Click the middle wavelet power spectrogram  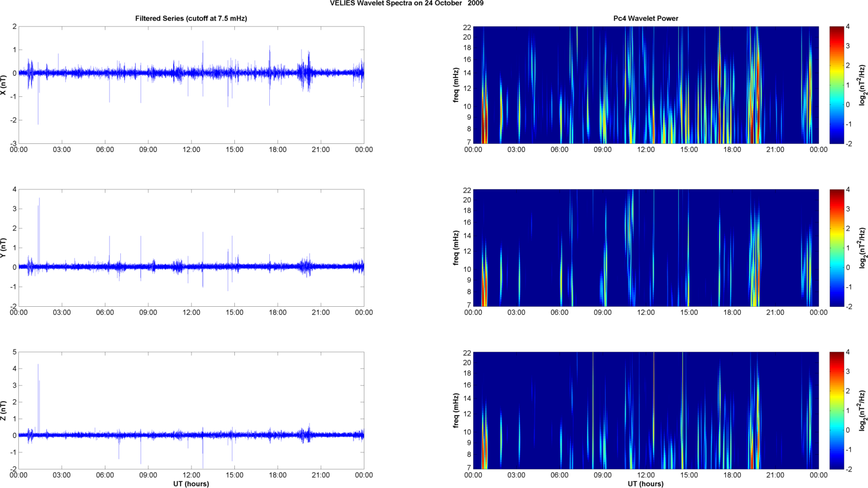[646, 248]
